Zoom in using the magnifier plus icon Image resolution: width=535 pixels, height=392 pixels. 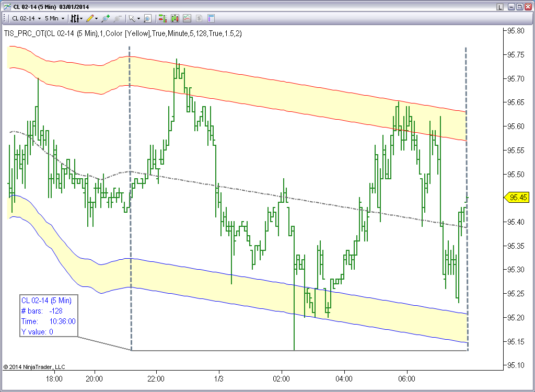tap(106, 18)
